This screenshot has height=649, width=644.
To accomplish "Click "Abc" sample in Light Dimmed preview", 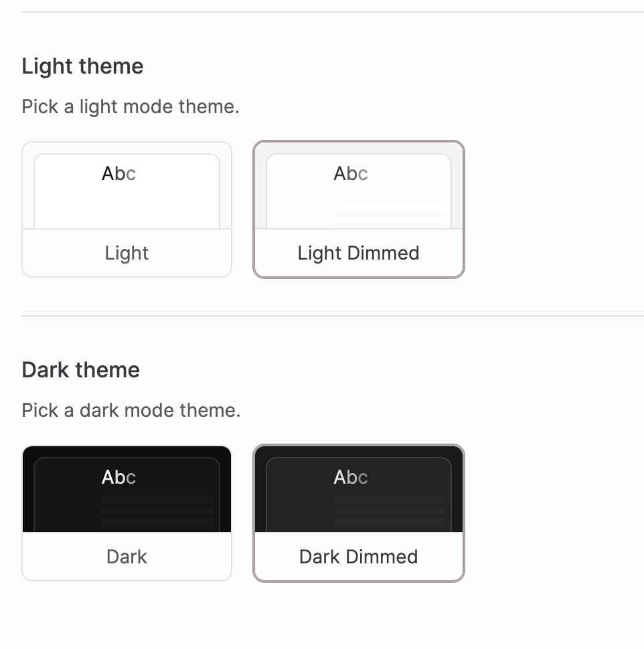I will pyautogui.click(x=351, y=174).
